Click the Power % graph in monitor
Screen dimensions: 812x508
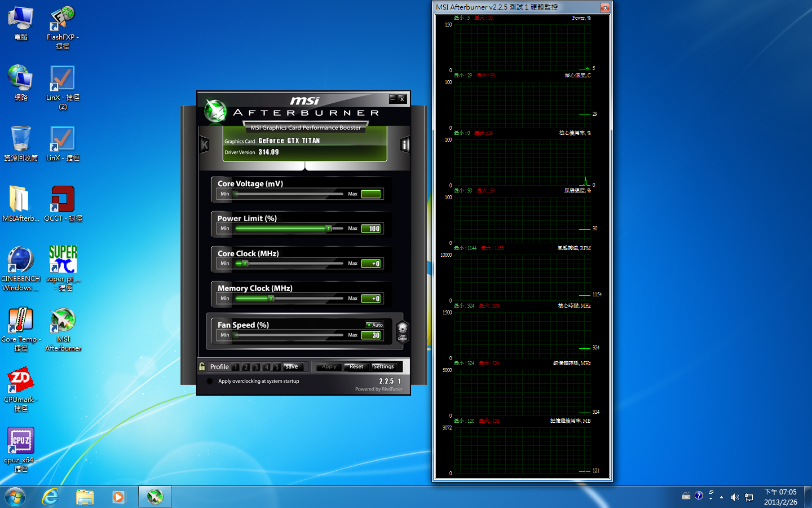click(x=522, y=47)
